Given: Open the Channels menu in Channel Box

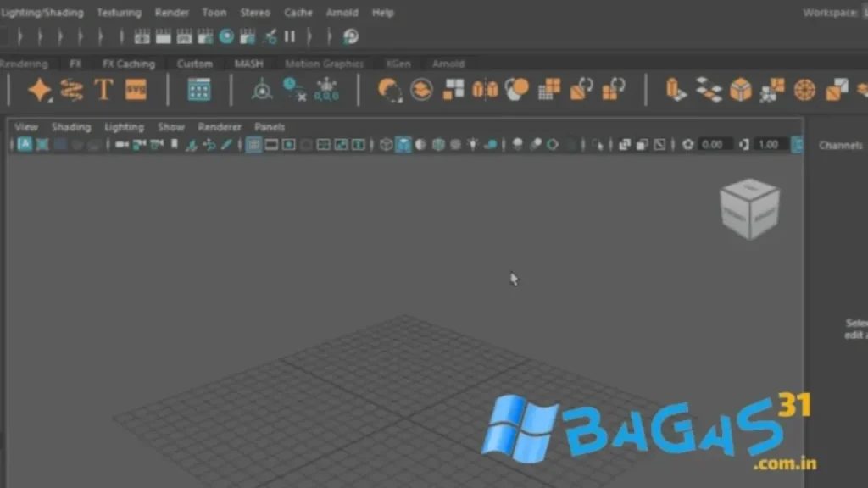Looking at the screenshot, I should coord(840,145).
